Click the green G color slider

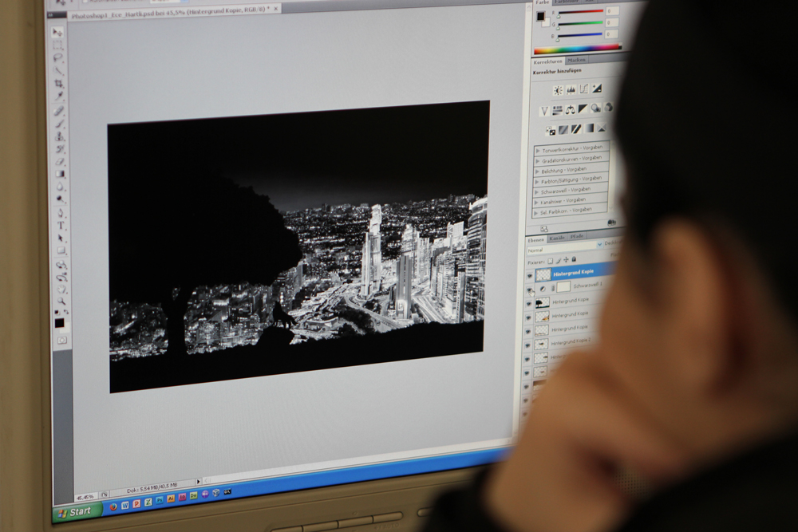point(581,23)
